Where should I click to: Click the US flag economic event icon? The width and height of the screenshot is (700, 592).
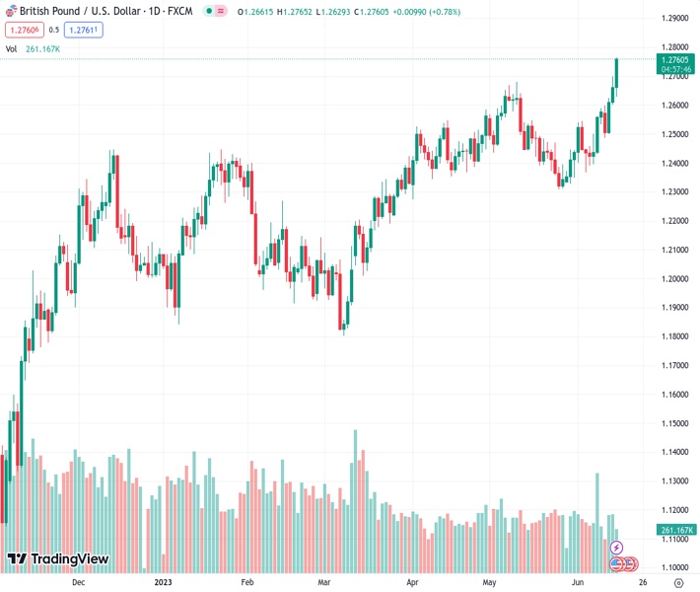[x=617, y=564]
